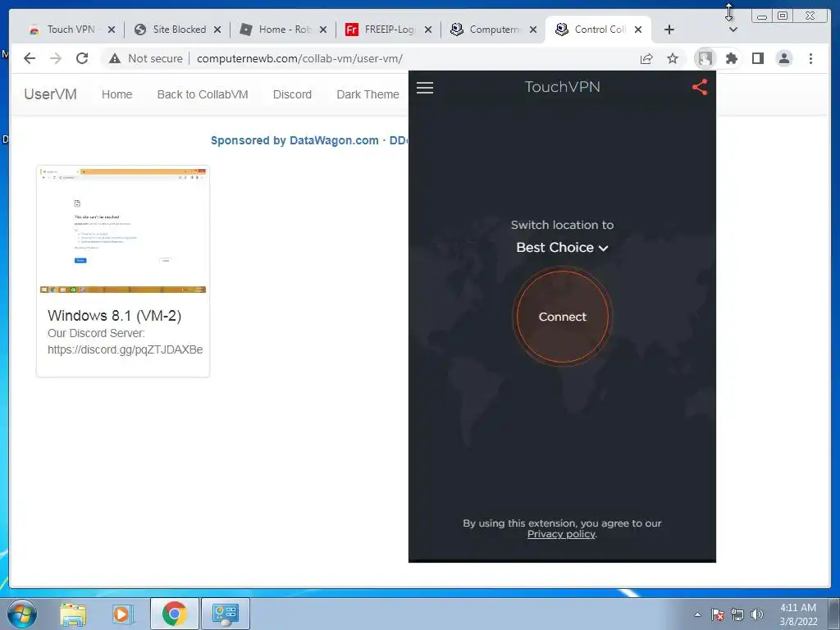This screenshot has width=840, height=630.
Task: Open the Discord navbar link
Action: pos(292,94)
